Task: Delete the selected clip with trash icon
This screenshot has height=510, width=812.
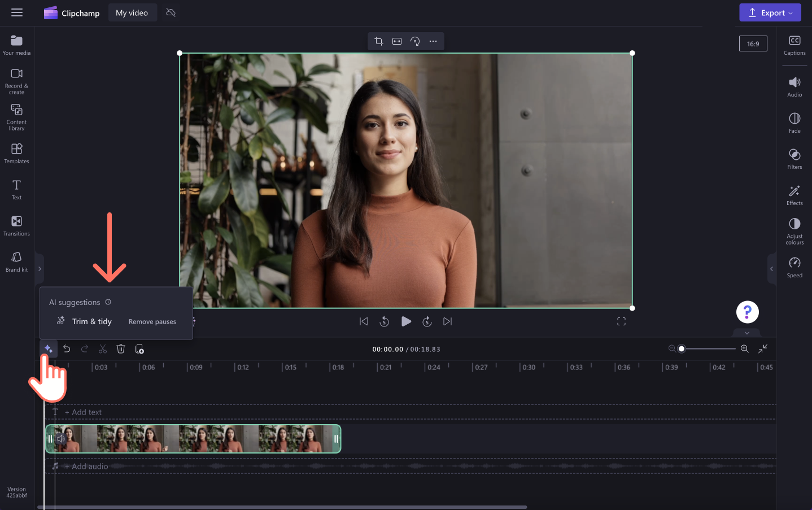Action: [x=121, y=349]
